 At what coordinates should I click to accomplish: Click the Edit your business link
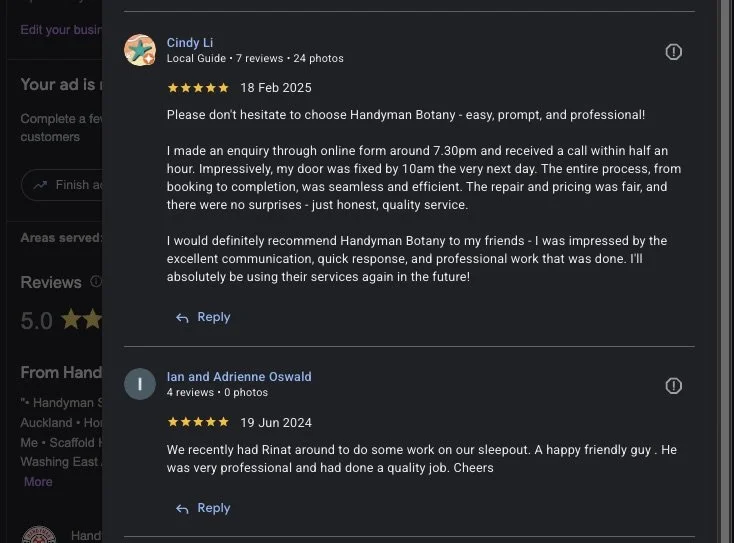[61, 30]
